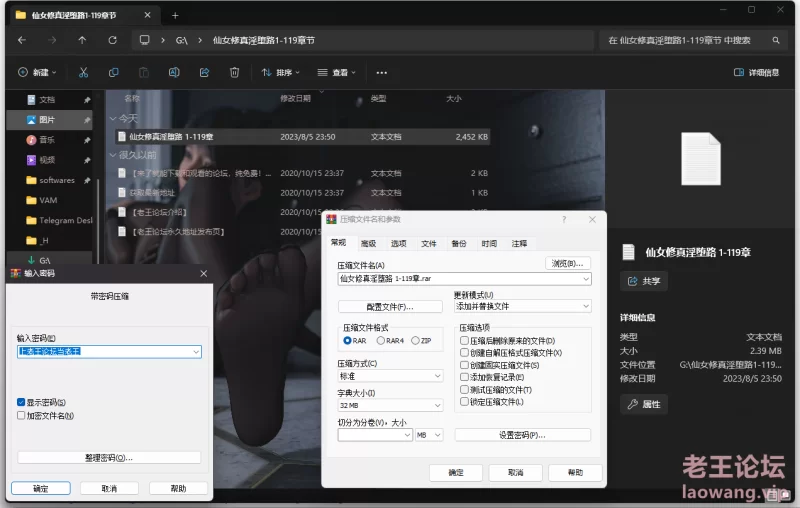This screenshot has width=800, height=508.
Task: Open the 压缩文件名 dropdown
Action: [x=586, y=279]
